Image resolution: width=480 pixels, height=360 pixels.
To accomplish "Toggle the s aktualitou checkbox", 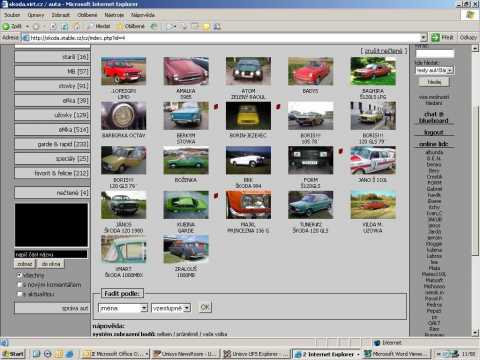I will (x=20, y=294).
